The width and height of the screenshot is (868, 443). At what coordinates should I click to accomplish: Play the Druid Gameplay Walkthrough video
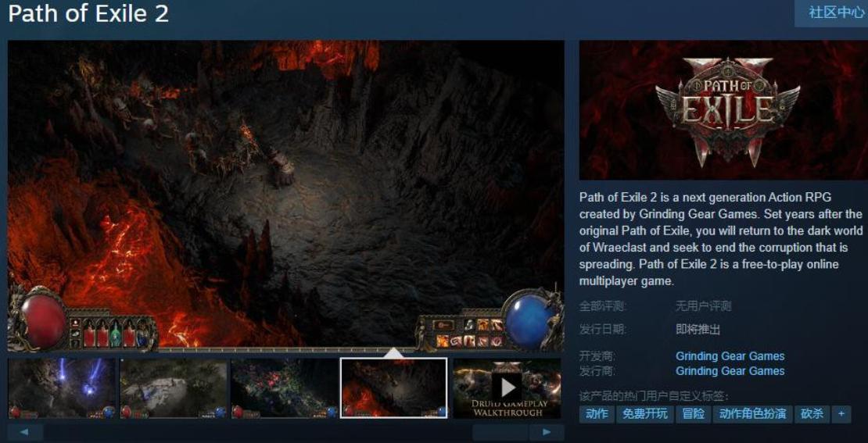(508, 388)
